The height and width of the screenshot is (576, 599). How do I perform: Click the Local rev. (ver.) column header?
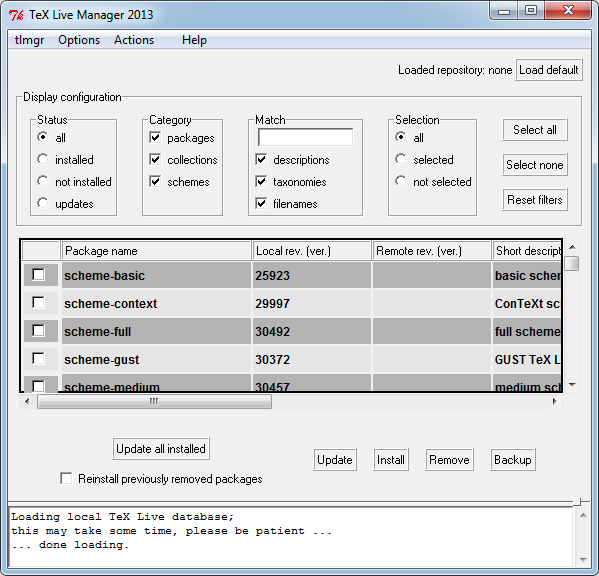click(311, 251)
